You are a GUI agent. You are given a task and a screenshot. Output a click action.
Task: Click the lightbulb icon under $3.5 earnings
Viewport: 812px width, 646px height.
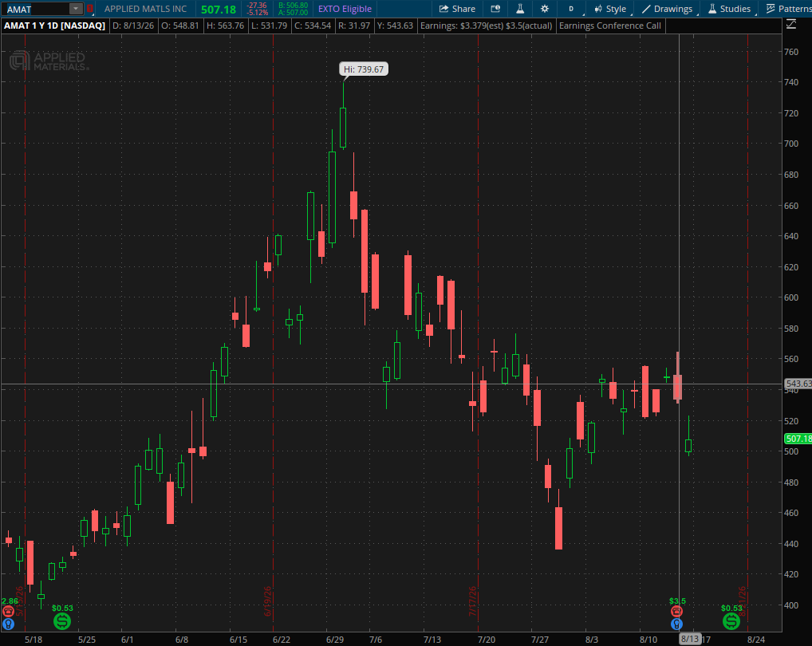(677, 624)
